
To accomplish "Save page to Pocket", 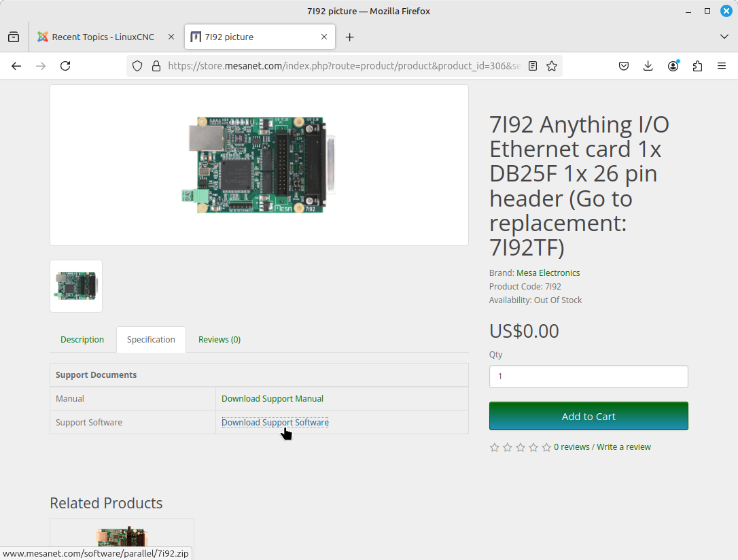I will coord(623,66).
